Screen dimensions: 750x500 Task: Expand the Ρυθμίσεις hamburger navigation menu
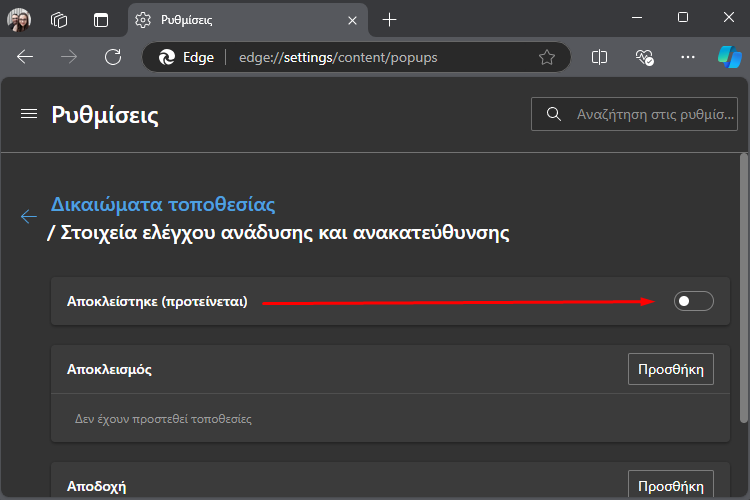click(x=29, y=114)
